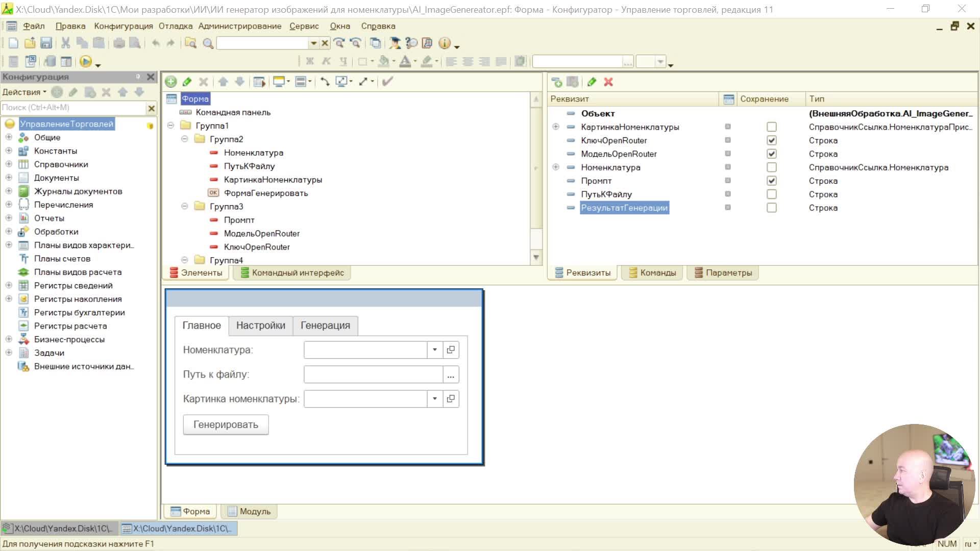Viewport: 980px width, 551px height.
Task: Click the red delete attribute icon
Action: tap(608, 82)
